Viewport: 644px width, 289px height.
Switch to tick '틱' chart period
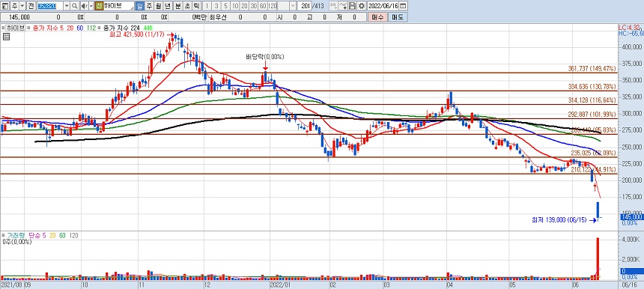click(x=196, y=6)
